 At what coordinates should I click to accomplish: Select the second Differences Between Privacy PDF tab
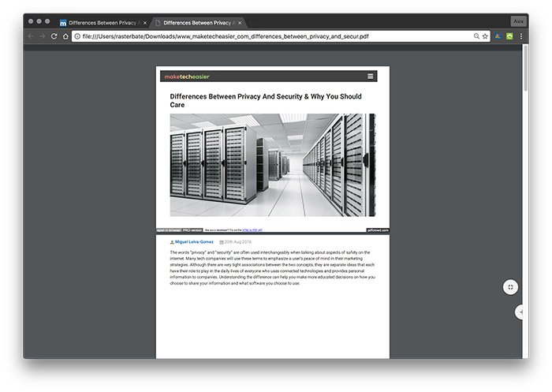pyautogui.click(x=197, y=23)
